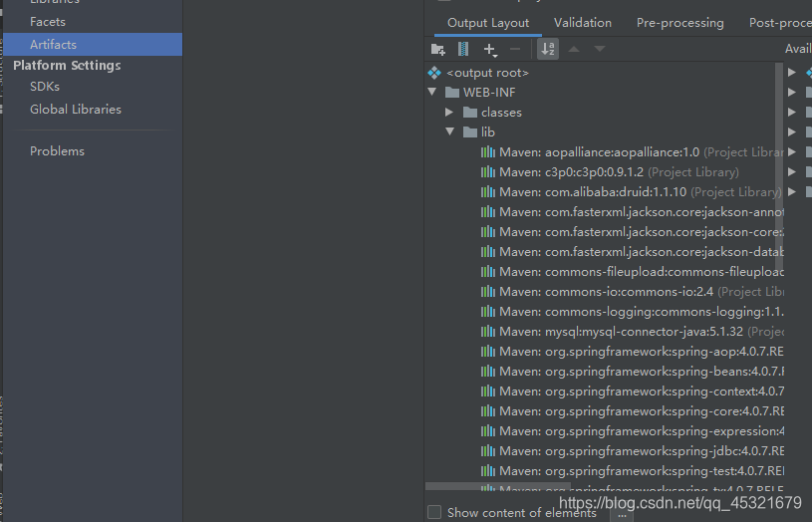Viewport: 812px width, 522px height.
Task: Click library icon for jackson-annotations row
Action: (x=488, y=212)
